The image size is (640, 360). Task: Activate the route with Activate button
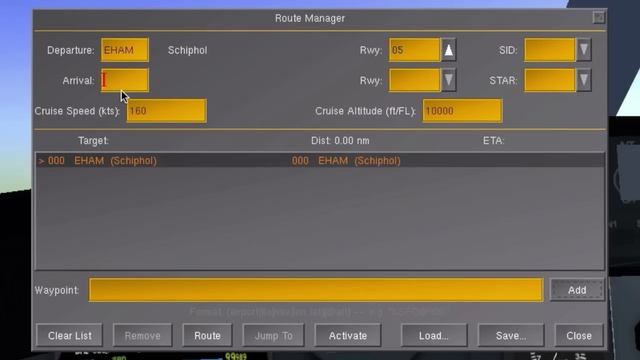point(348,336)
